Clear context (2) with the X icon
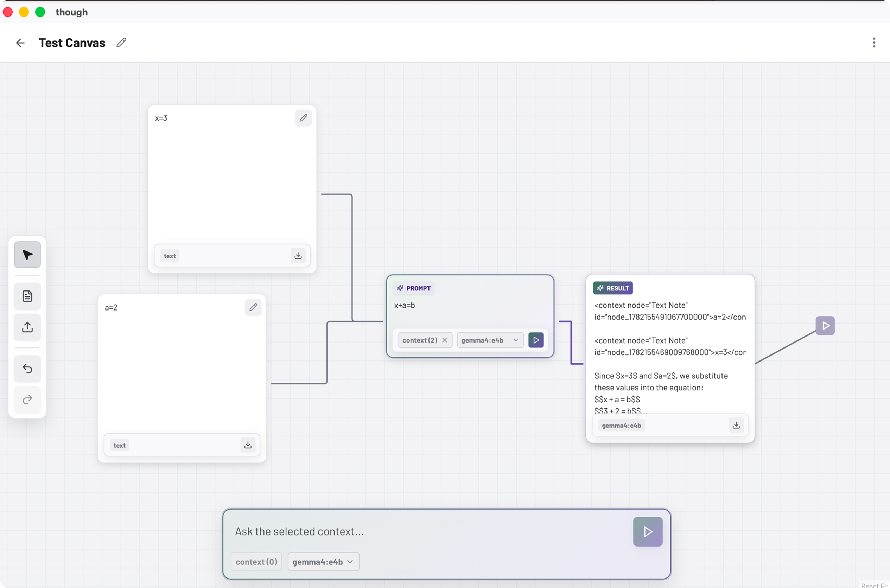The image size is (890, 588). (444, 340)
